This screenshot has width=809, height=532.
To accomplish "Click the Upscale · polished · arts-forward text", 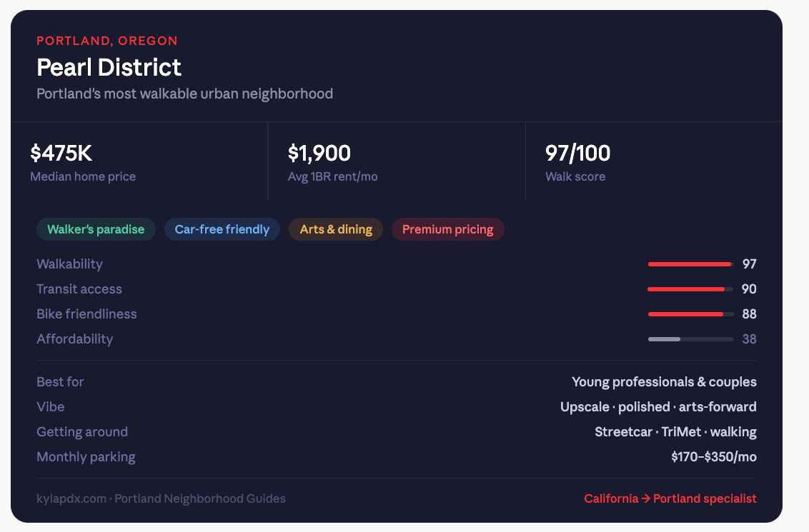I will click(x=658, y=407).
